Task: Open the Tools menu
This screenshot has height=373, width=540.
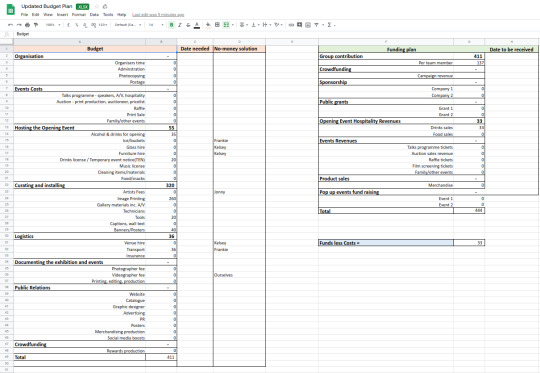Action: click(108, 15)
